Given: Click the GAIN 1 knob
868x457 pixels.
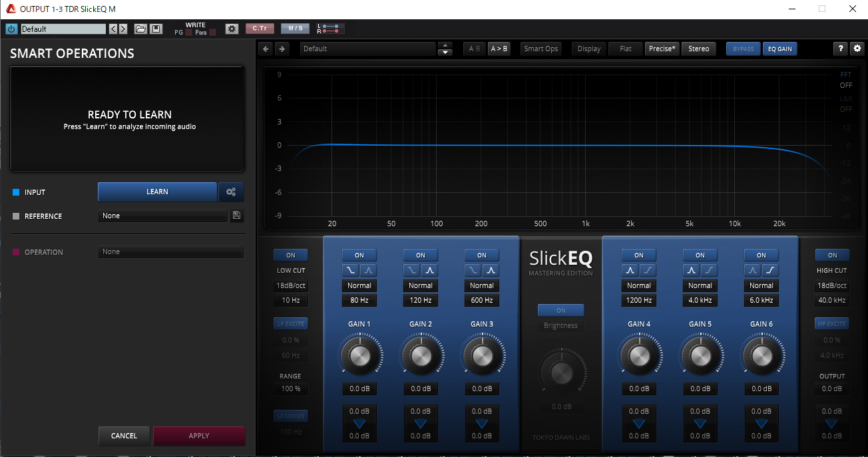Looking at the screenshot, I should tap(359, 356).
